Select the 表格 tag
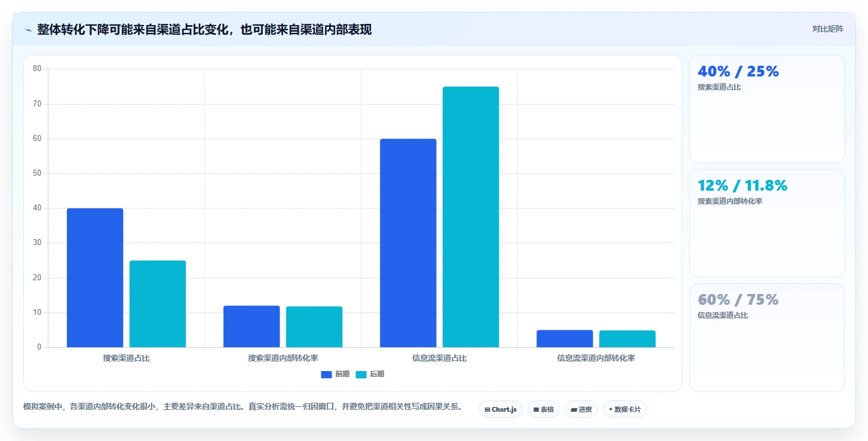Screen dimensions: 868x441 click(x=544, y=409)
